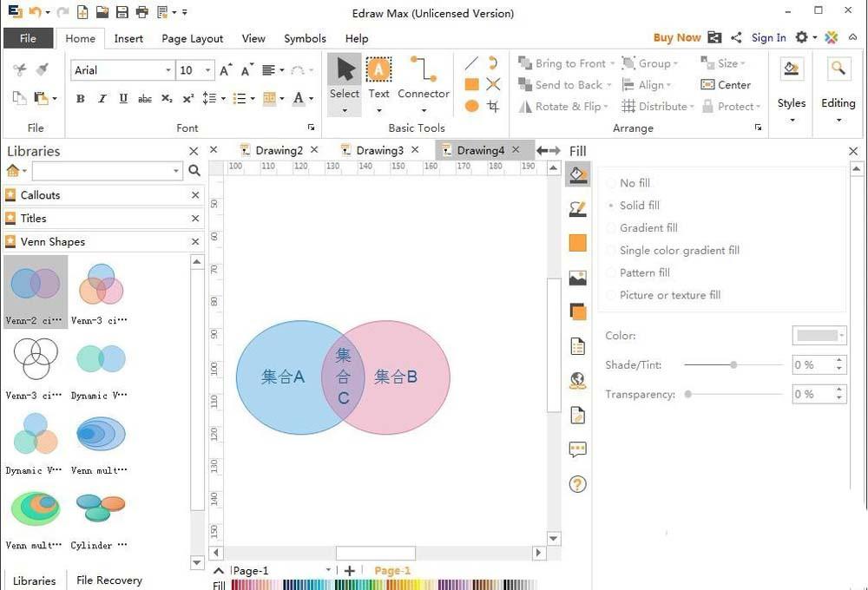868x590 pixels.
Task: Click the Buy Now link
Action: click(x=676, y=37)
